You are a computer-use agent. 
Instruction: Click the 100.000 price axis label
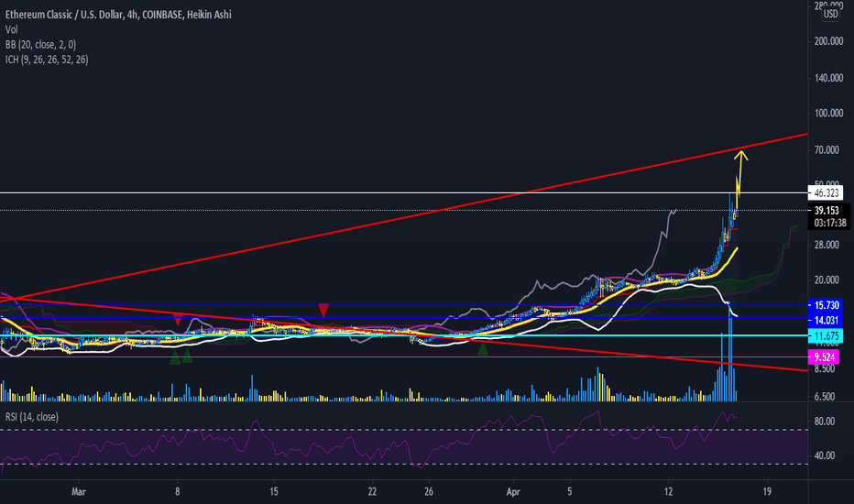coord(828,114)
